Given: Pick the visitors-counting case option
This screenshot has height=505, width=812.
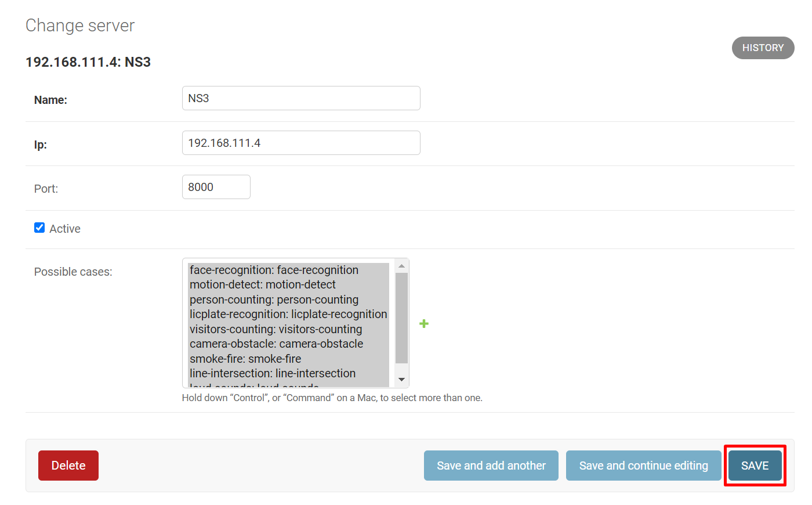Looking at the screenshot, I should [x=275, y=329].
